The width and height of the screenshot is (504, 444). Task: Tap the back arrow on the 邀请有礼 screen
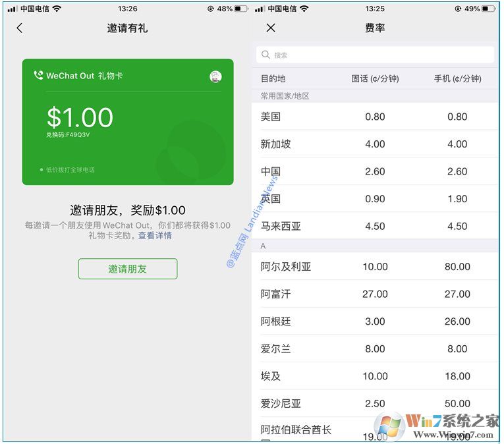(x=20, y=28)
